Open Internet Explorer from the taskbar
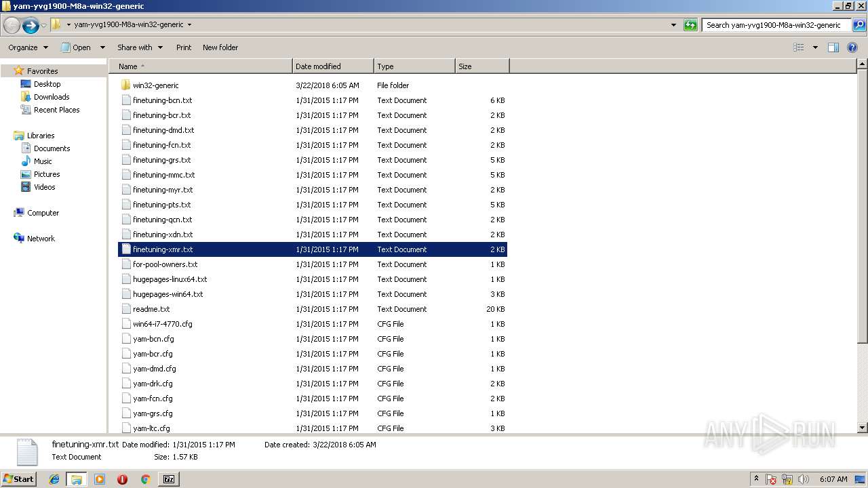This screenshot has height=488, width=868. click(54, 479)
